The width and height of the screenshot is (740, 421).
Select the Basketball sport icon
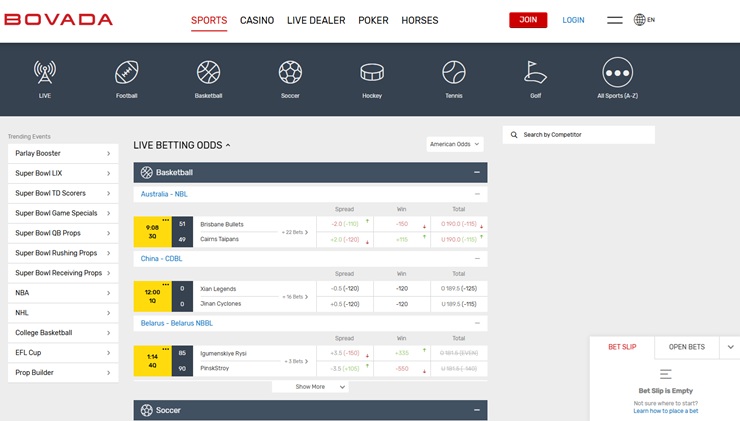pyautogui.click(x=208, y=74)
